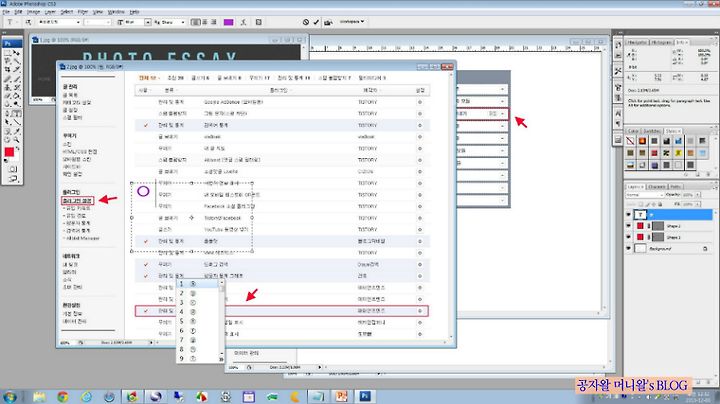Open the anti-aliasing method dropdown

[183, 22]
